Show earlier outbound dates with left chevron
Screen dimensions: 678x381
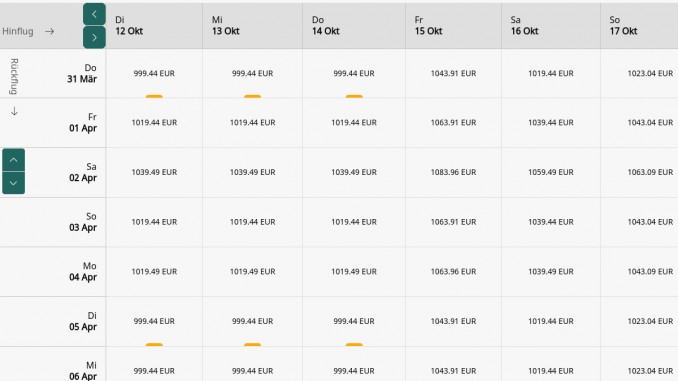click(x=94, y=14)
